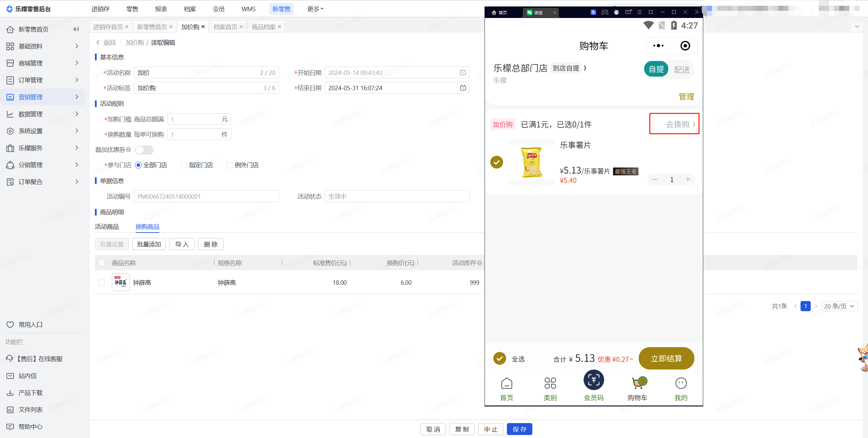Expand 营销管理 sidebar menu
The height and width of the screenshot is (438, 868).
(42, 97)
